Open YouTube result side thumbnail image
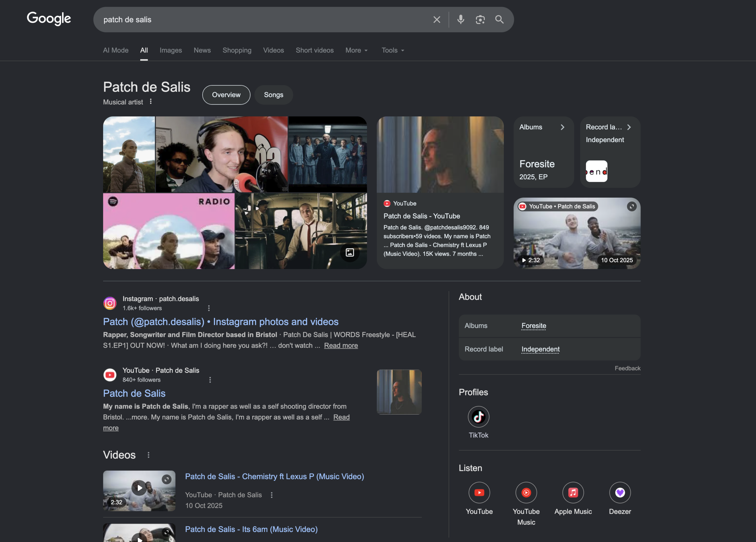The width and height of the screenshot is (756, 542). point(399,392)
